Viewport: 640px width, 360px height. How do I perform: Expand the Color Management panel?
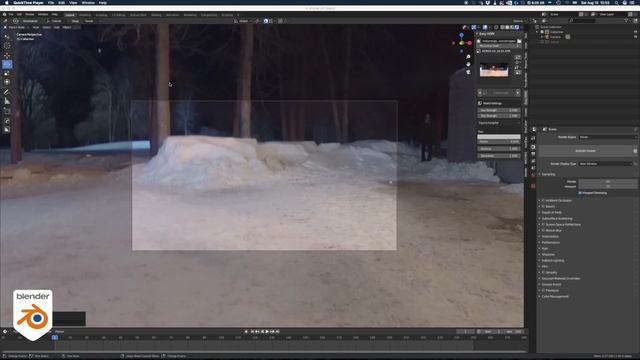(555, 296)
